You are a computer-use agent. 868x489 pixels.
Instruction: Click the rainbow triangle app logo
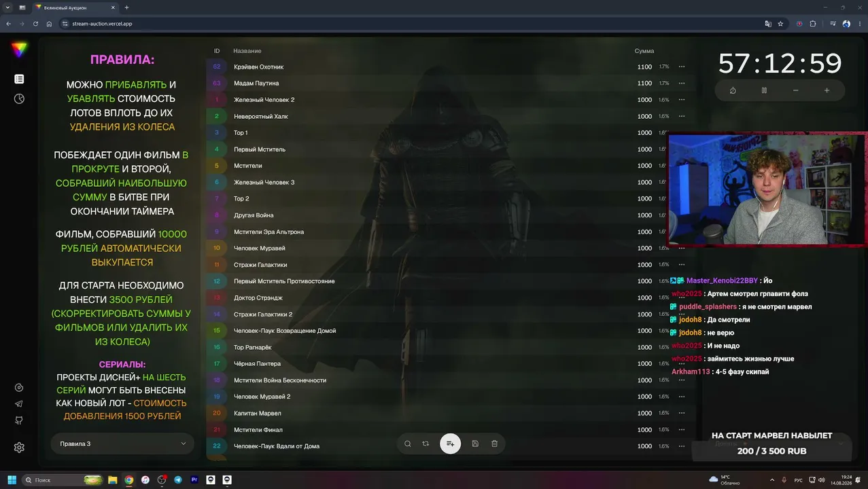click(19, 49)
